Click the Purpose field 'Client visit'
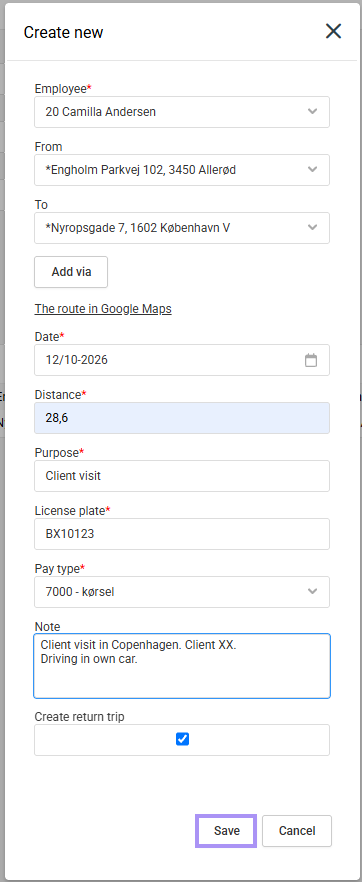Viewport: 362px width, 882px height. (x=182, y=476)
